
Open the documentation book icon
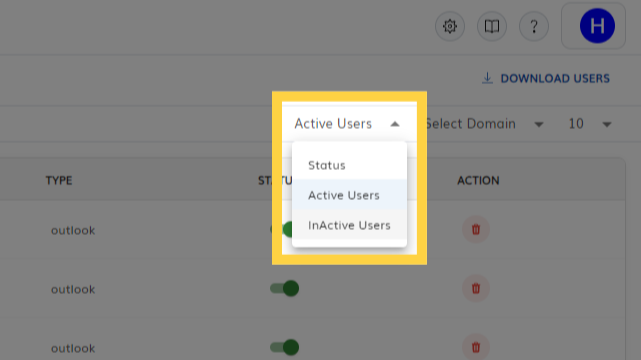[x=492, y=27]
